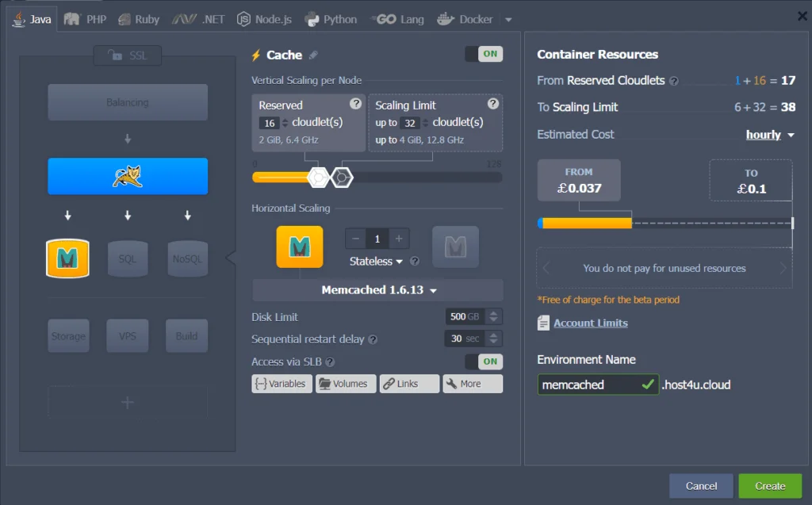Turn off the Cache layer switch
Image resolution: width=812 pixels, height=505 pixels.
pos(484,54)
